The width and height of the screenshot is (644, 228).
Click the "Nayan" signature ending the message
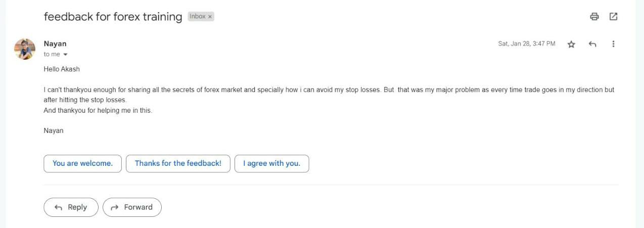click(x=54, y=130)
